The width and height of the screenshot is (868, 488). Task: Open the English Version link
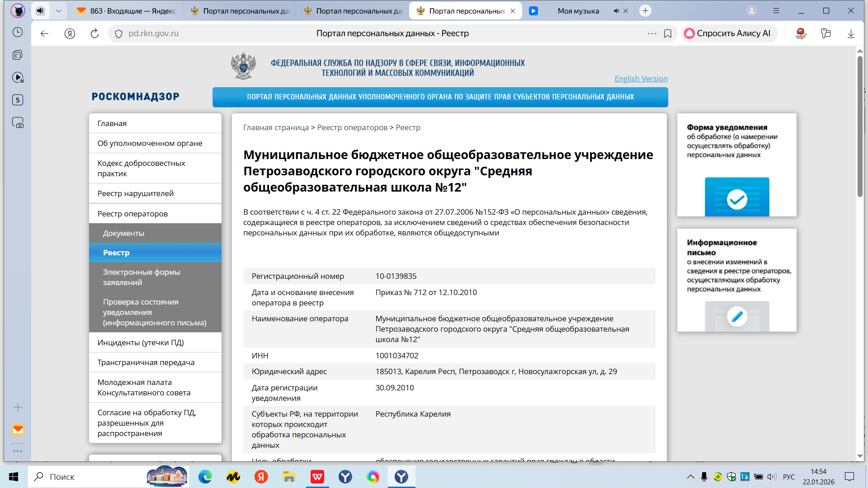point(641,79)
